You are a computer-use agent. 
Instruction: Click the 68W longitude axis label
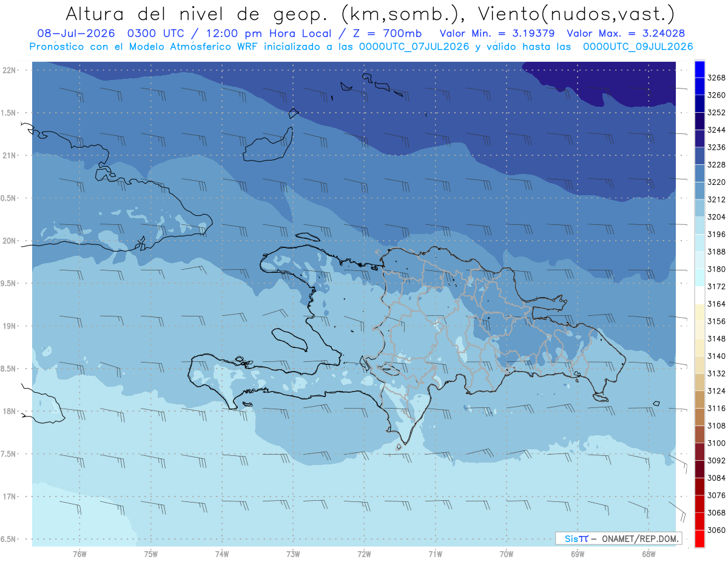coord(649,554)
